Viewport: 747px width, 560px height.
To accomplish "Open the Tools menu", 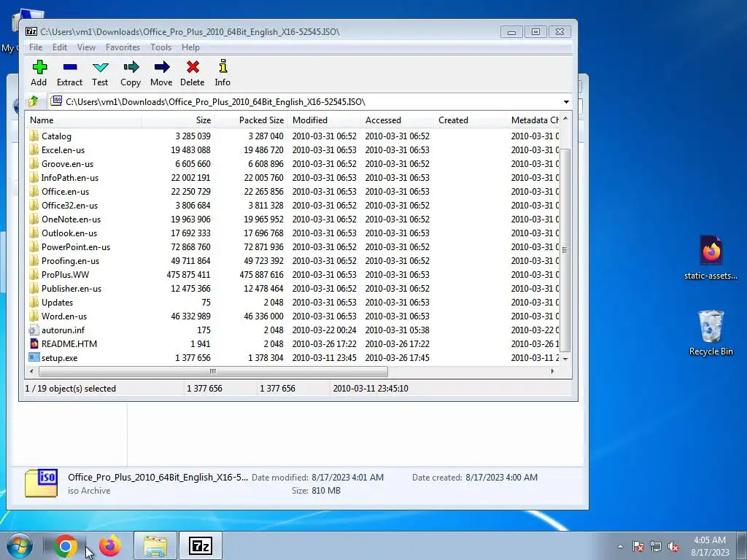I will (x=161, y=47).
